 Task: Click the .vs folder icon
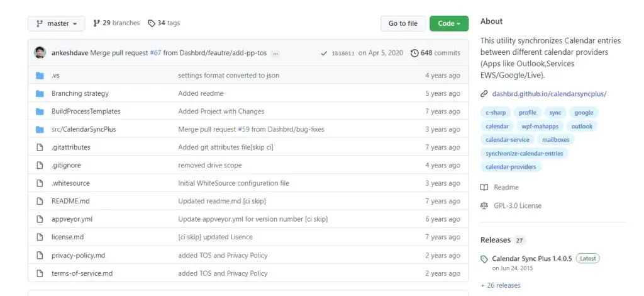[x=40, y=75]
